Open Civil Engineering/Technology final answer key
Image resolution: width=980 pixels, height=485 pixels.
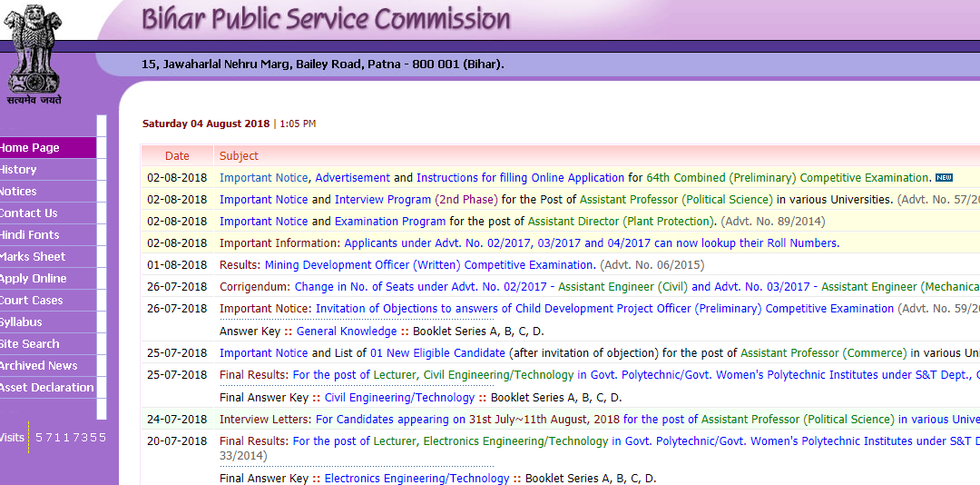(x=399, y=398)
